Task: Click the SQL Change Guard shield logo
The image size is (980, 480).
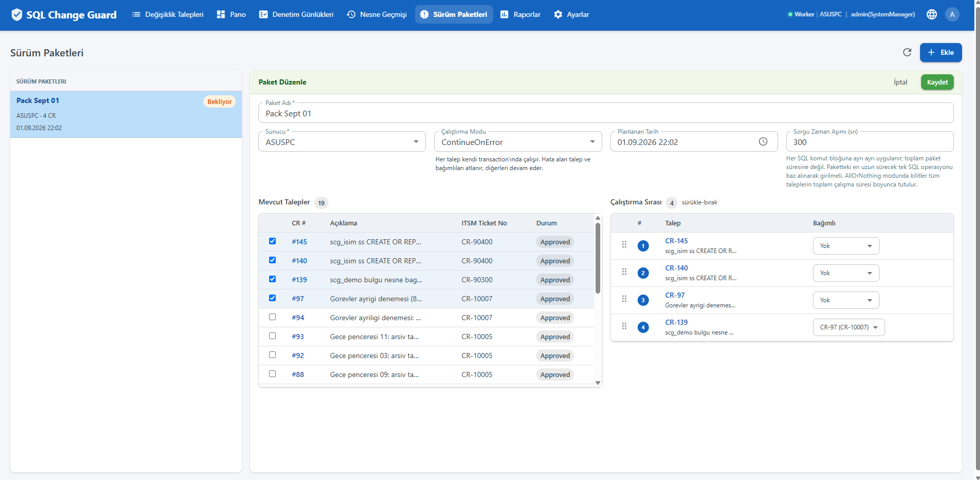Action: [x=17, y=14]
